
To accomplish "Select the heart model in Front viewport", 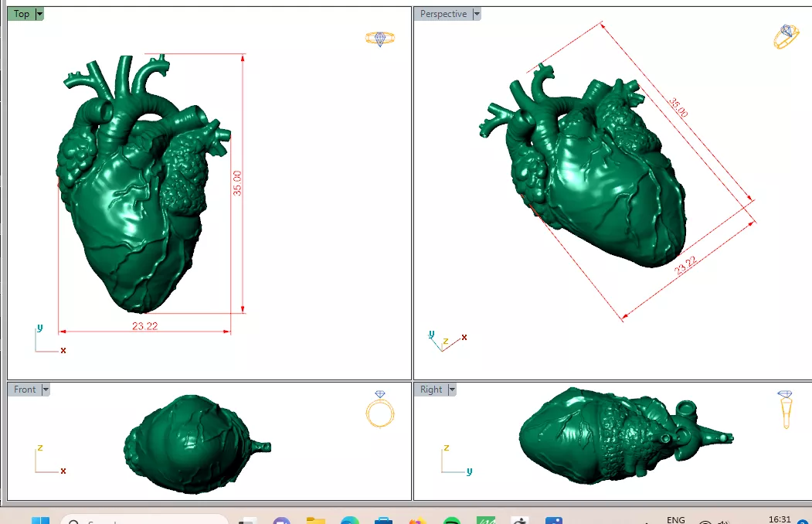I will (x=197, y=444).
